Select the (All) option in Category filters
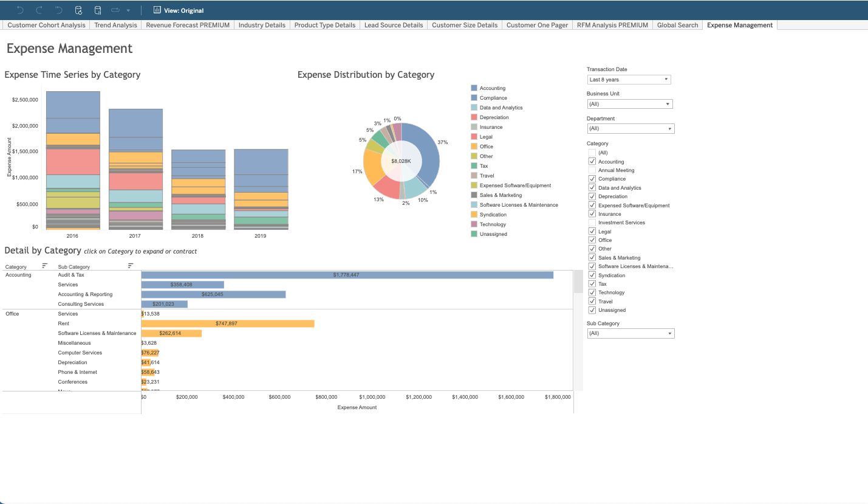Image resolution: width=868 pixels, height=504 pixels. [592, 152]
